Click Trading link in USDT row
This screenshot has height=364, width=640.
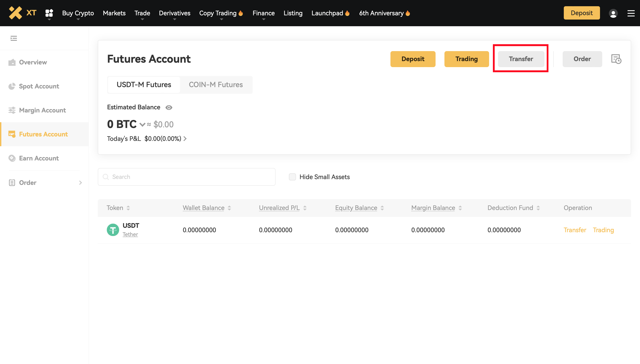point(603,230)
